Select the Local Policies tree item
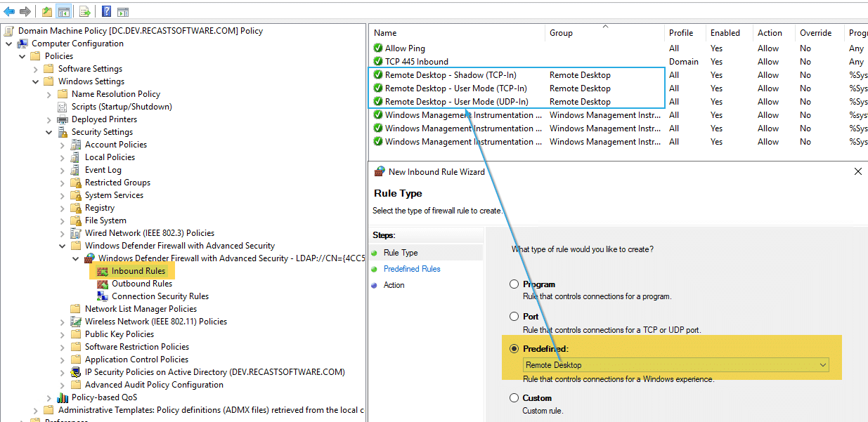The height and width of the screenshot is (422, 868). (110, 157)
